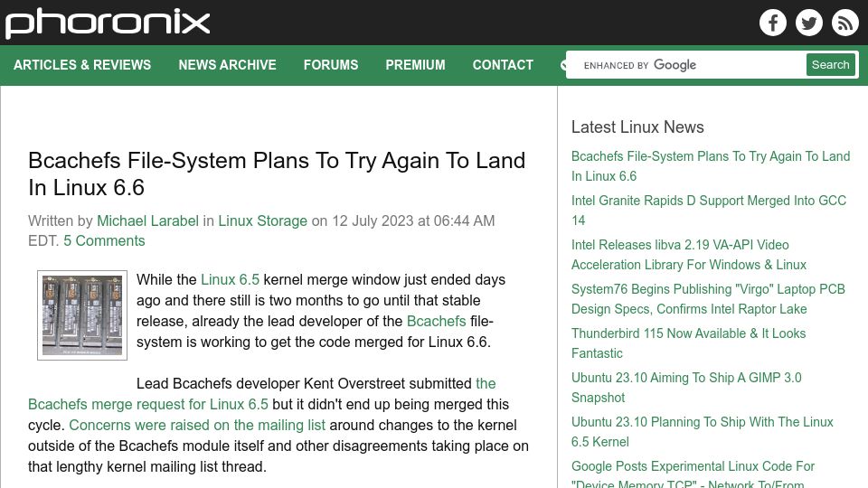The width and height of the screenshot is (868, 488).
Task: Open Google Posts Experimental Linux Code link
Action: [x=693, y=474]
